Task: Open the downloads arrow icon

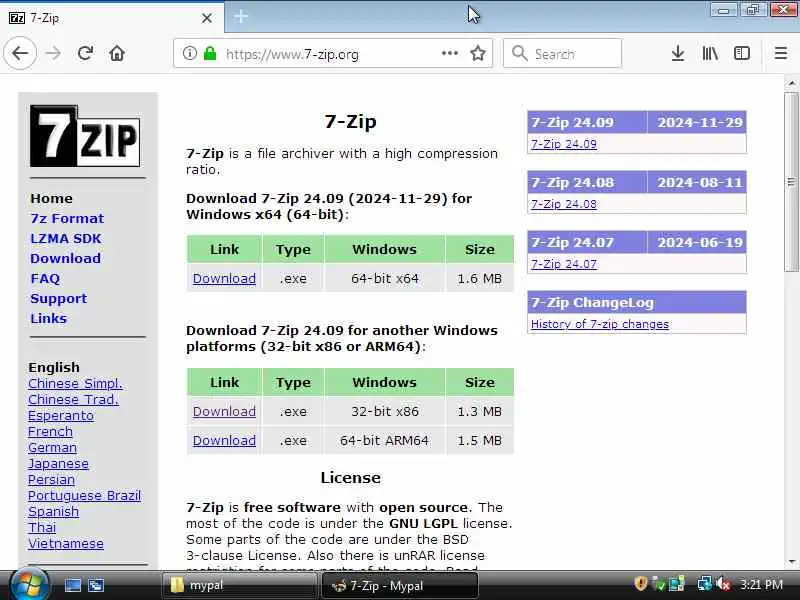Action: click(678, 53)
